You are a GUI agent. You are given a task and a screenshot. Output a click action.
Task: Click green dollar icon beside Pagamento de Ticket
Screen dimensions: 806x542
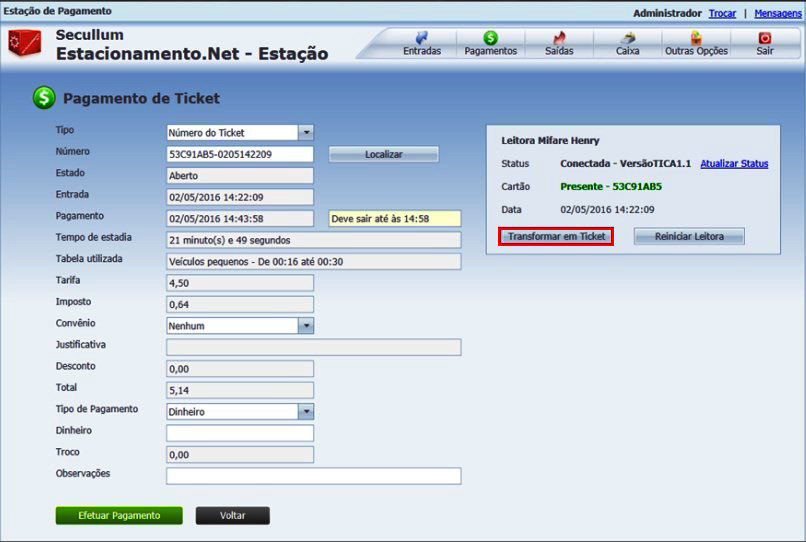tap(44, 98)
